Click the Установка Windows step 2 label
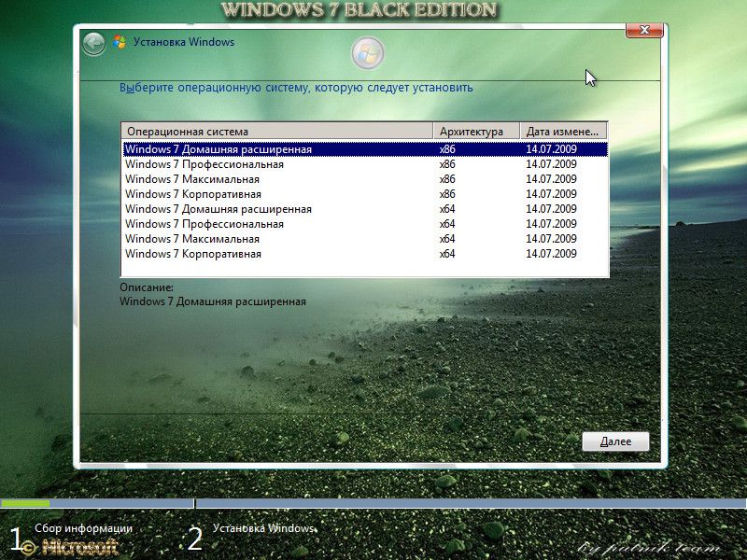 tap(263, 528)
